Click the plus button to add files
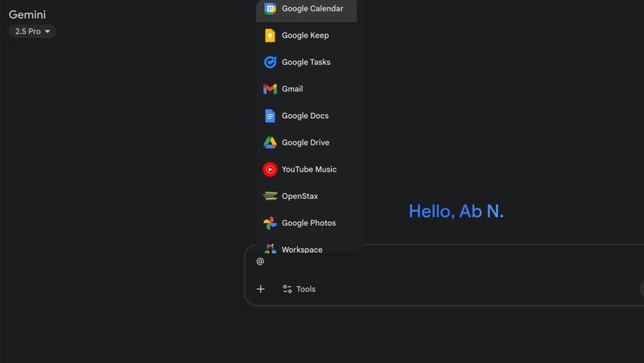644x363 pixels. pos(261,289)
